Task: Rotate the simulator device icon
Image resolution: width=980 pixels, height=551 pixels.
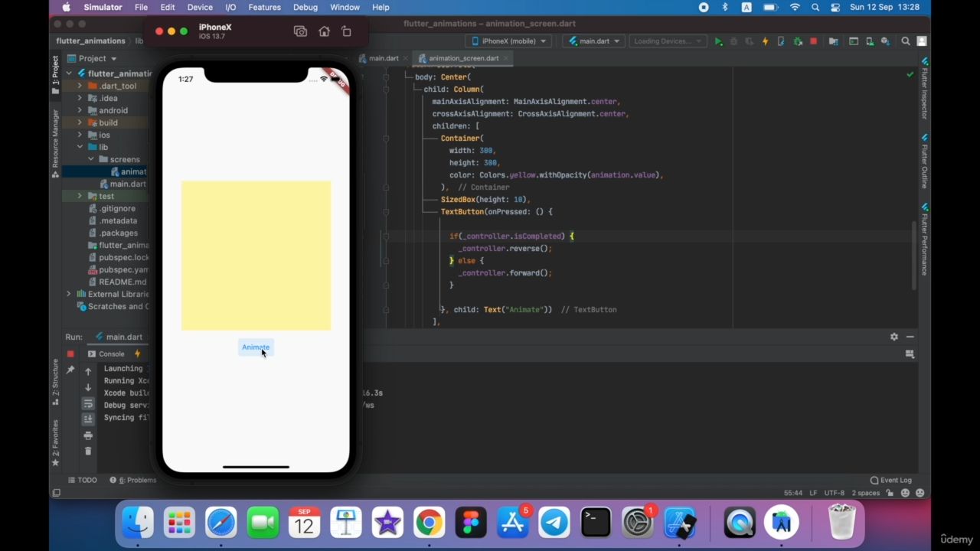Action: 346,31
